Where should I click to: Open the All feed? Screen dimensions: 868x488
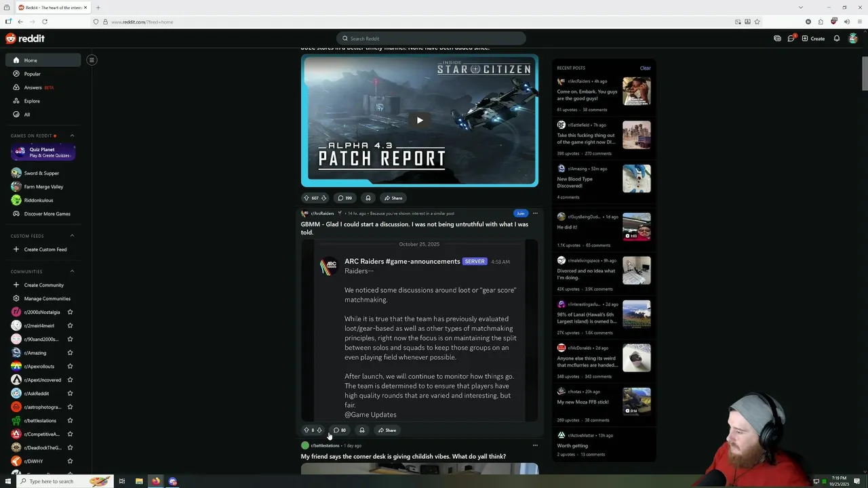(43, 115)
